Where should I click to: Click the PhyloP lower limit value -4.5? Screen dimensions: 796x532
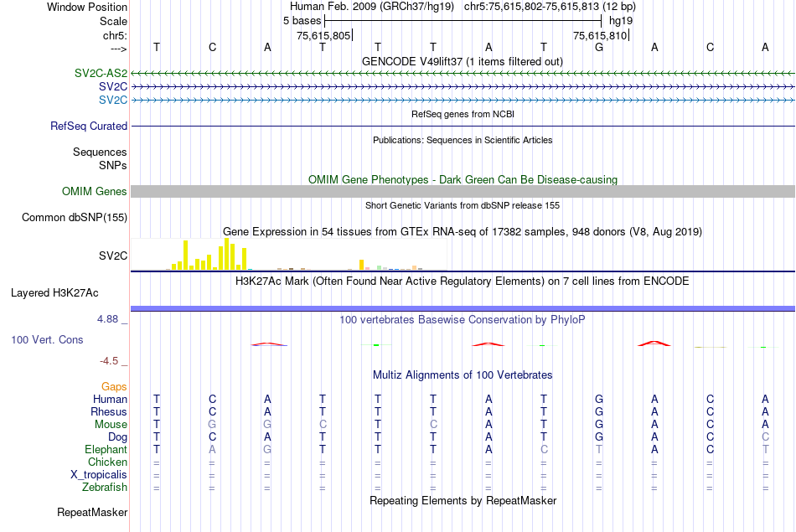[x=109, y=361]
